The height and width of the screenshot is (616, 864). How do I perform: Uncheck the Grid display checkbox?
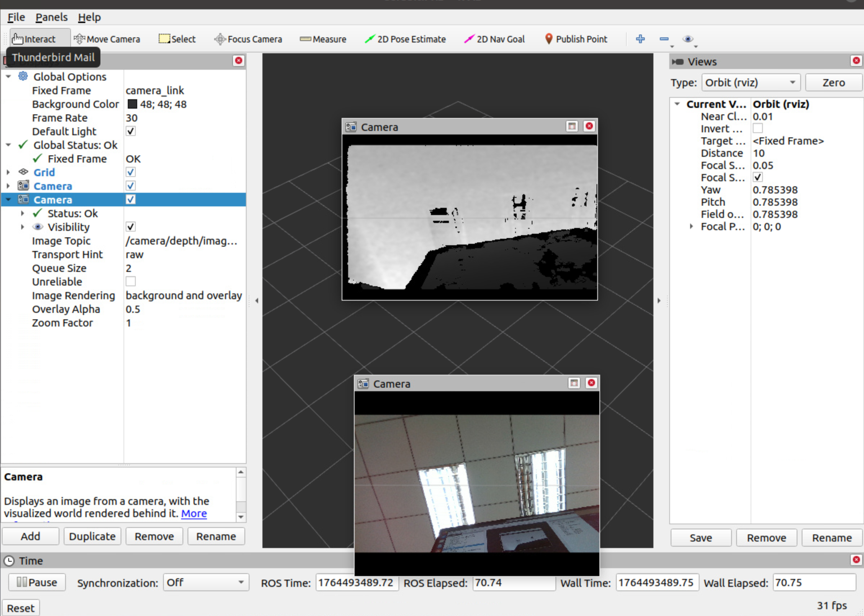(131, 172)
